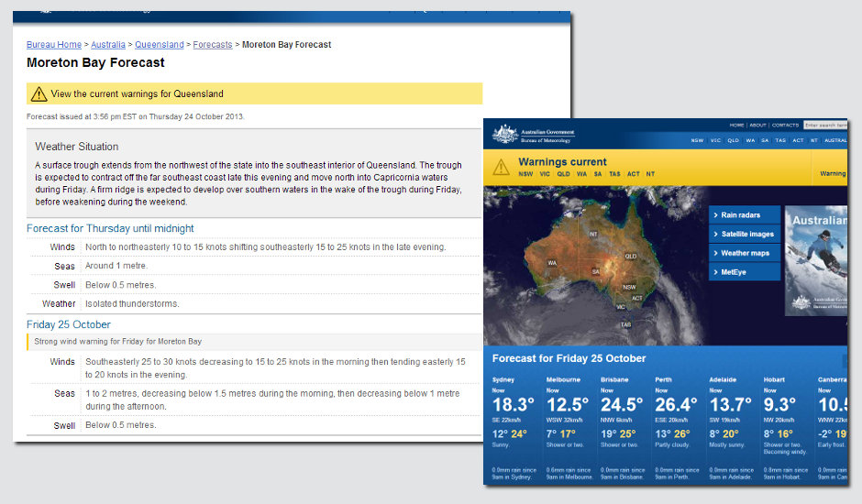Image resolution: width=862 pixels, height=504 pixels.
Task: Click the TAS label on the map
Action: [x=625, y=324]
